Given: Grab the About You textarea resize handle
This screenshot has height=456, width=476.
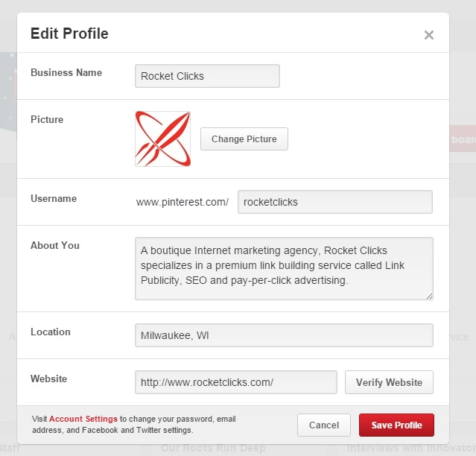Looking at the screenshot, I should pyautogui.click(x=429, y=297).
